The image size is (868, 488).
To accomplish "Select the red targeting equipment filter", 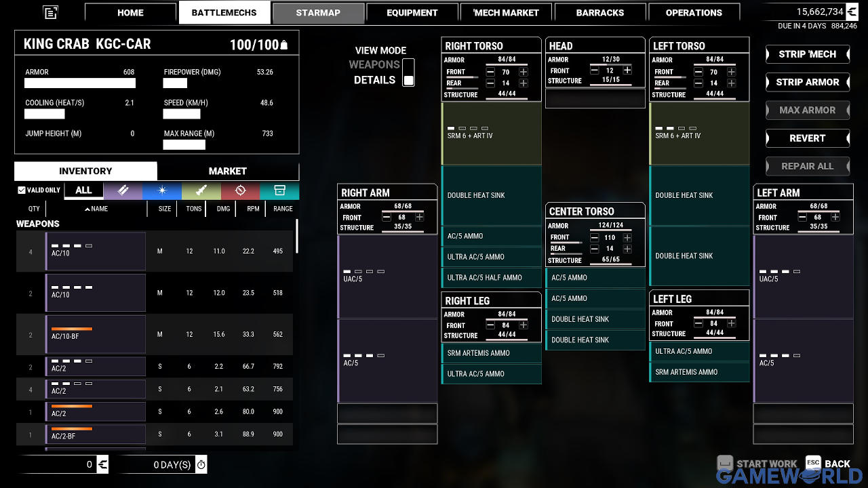I will (x=240, y=190).
